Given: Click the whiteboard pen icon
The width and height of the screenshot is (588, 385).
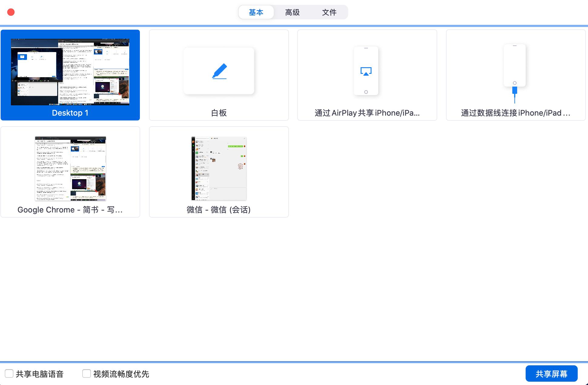Looking at the screenshot, I should coord(219,71).
